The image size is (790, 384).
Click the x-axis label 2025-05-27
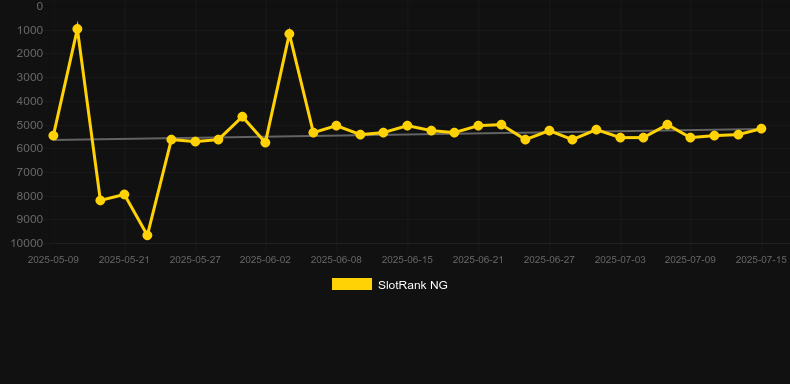[195, 260]
